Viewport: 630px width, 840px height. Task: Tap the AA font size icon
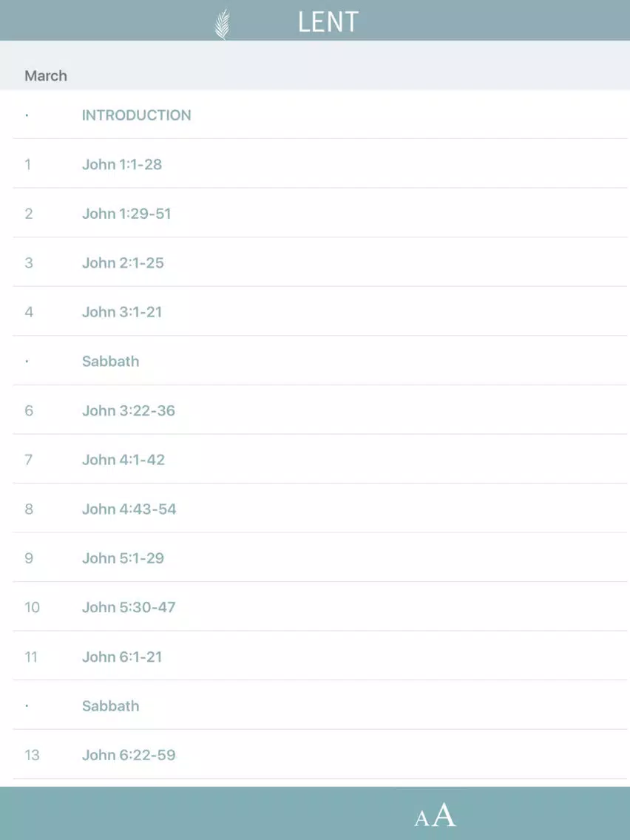(x=435, y=816)
